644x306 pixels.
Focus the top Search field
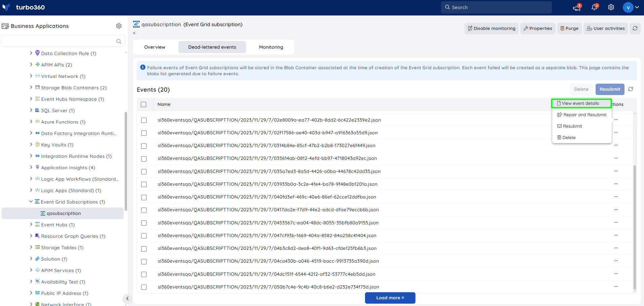(x=496, y=7)
